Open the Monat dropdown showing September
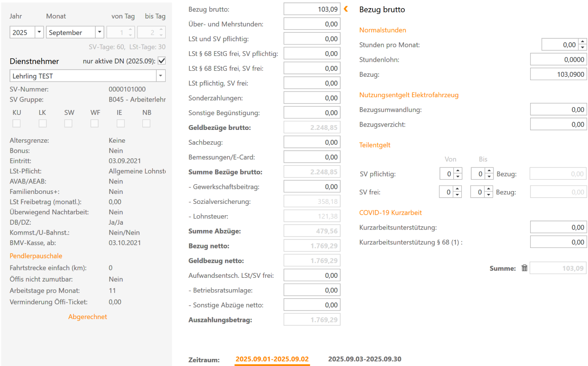 coord(99,32)
